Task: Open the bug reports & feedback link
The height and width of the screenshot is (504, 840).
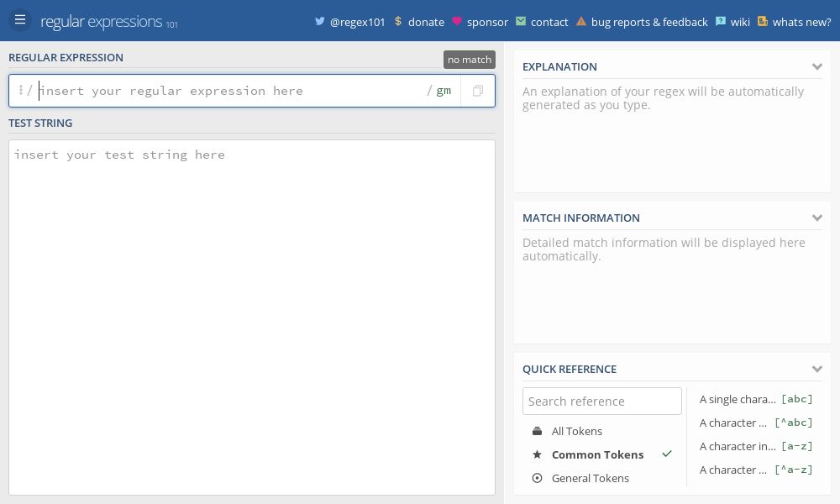Action: click(x=649, y=22)
